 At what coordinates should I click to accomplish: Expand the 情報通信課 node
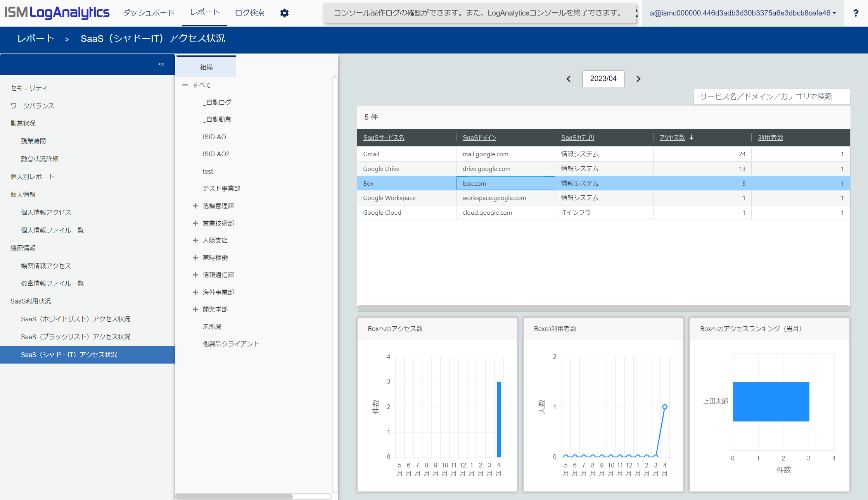(195, 275)
